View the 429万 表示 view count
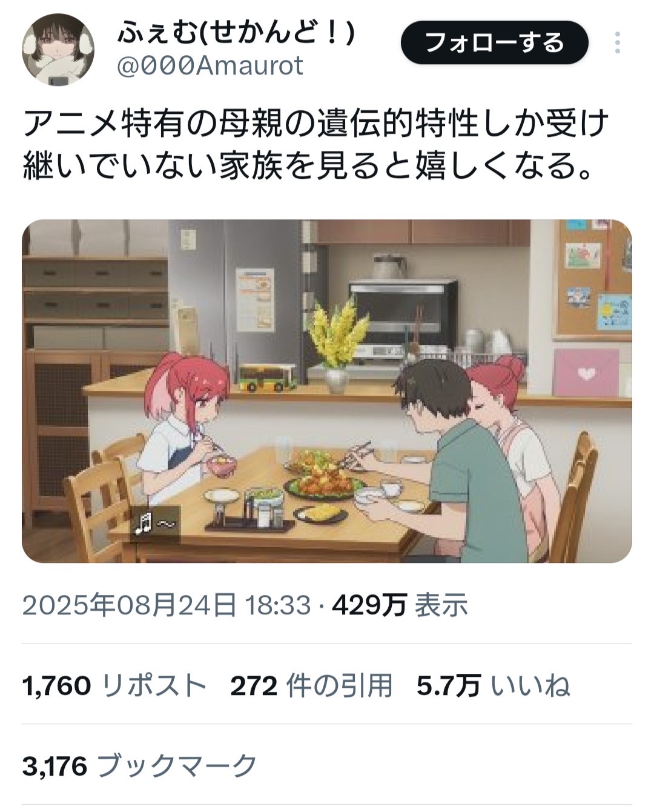Viewport: 654px width, 812px height. click(400, 605)
